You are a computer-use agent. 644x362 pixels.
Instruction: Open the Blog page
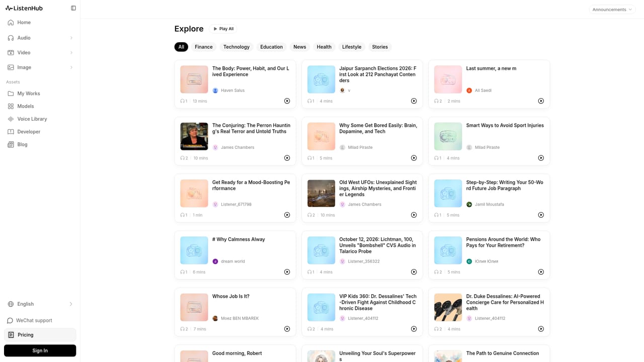click(40, 144)
